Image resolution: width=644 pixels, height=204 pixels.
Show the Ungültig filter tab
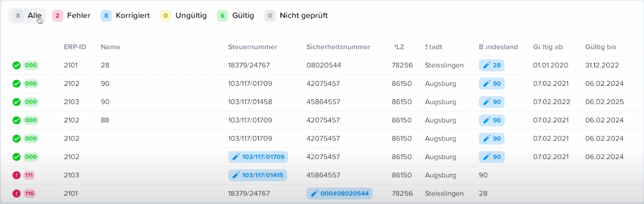(x=184, y=16)
